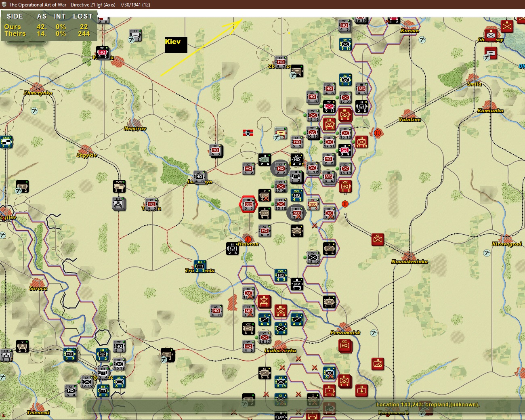This screenshot has height=420, width=525.
Task: Select the red XX infantry counter without numbers
Action: (378, 239)
